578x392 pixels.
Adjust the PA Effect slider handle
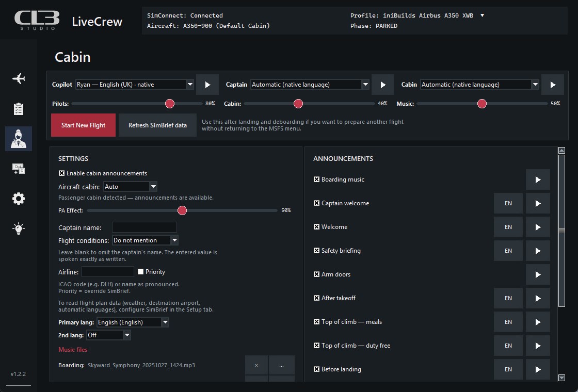(182, 210)
